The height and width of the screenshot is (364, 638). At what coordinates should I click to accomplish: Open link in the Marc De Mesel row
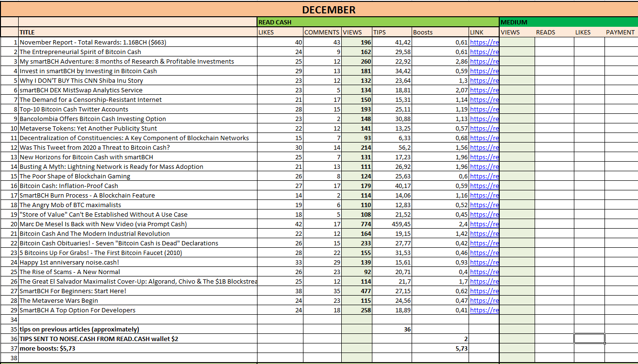(x=484, y=224)
